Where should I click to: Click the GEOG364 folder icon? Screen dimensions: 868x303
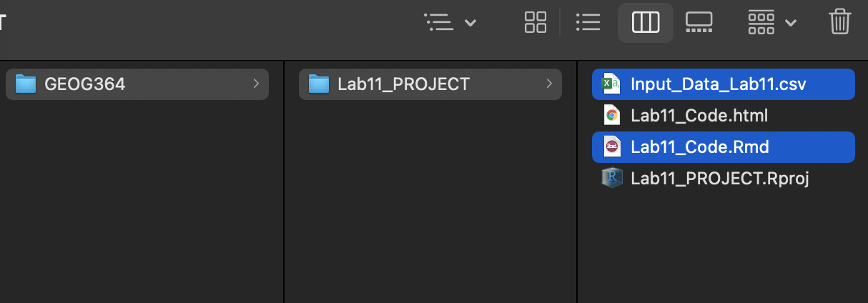click(26, 84)
